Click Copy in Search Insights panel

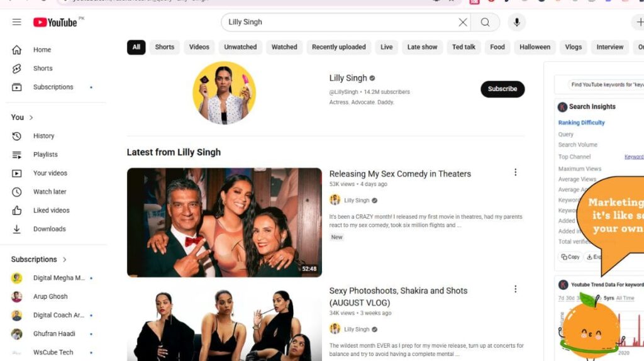coord(570,257)
